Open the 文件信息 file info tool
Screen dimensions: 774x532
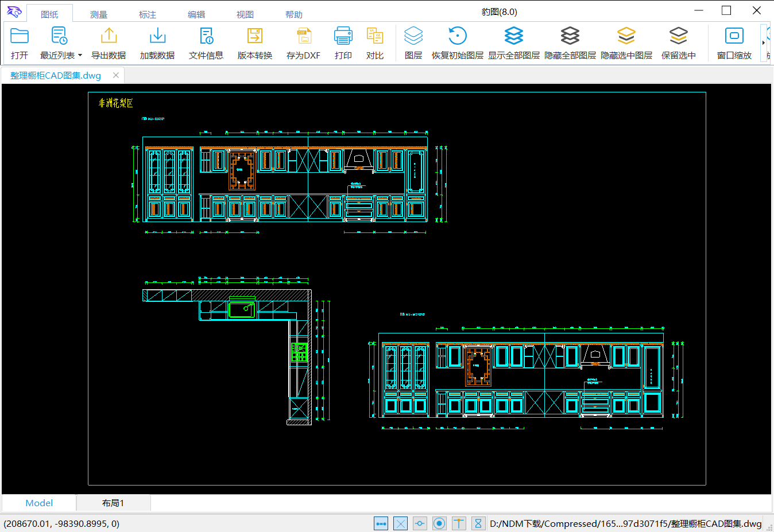206,37
